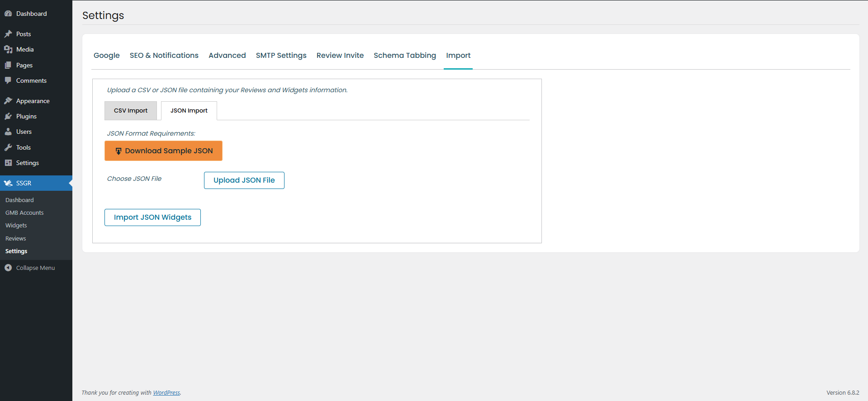Click the WordPress Settings sliders icon
The width and height of the screenshot is (868, 401).
point(8,163)
